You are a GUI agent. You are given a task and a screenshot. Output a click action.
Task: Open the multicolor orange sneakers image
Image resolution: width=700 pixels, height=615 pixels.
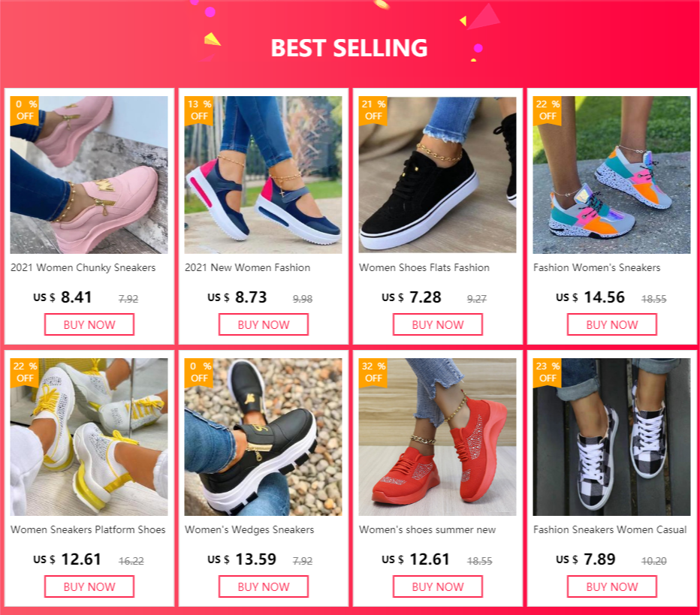click(x=612, y=175)
